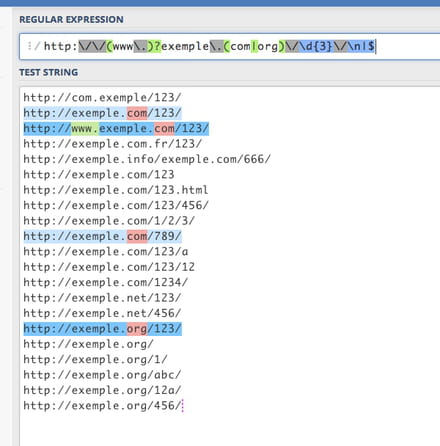Click the '\d{3}' token in the regex
440x446 pixels.
pos(316,46)
